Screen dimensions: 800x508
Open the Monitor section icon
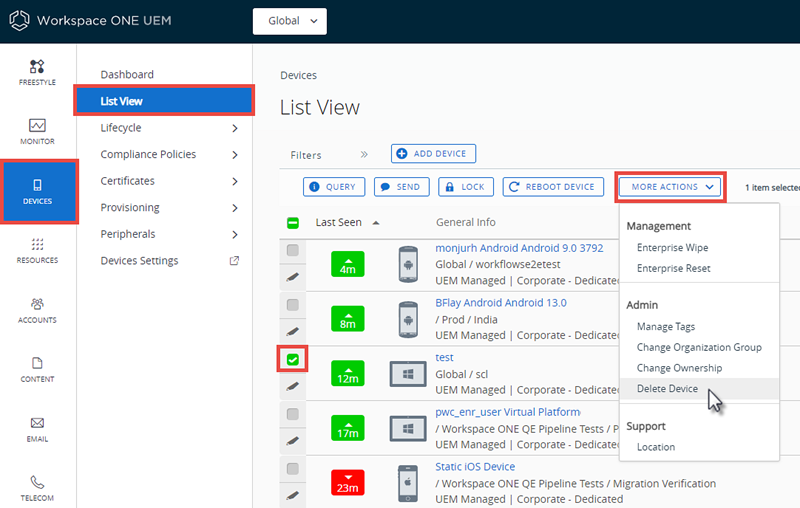[x=37, y=125]
